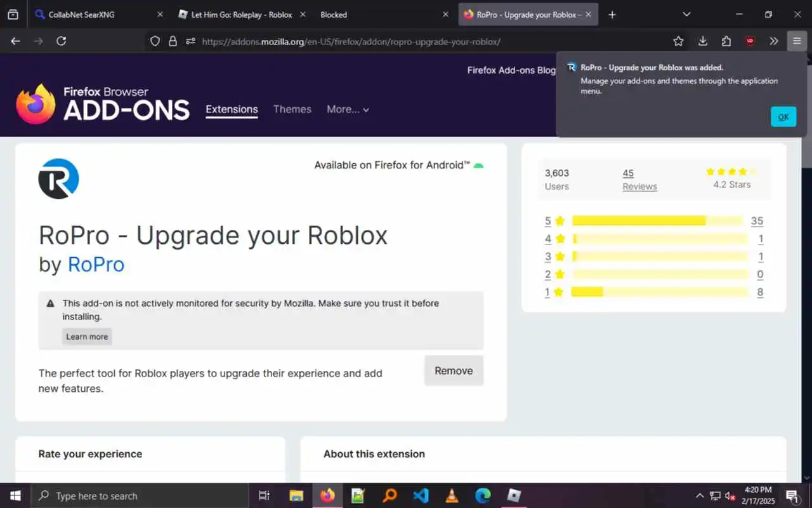Click the muted volume tray icon
This screenshot has width=812, height=508.
point(730,496)
